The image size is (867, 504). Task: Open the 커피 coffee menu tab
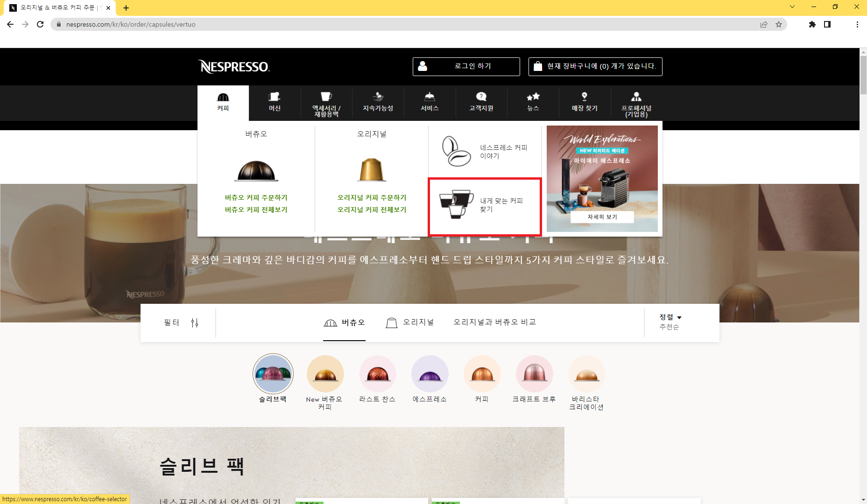point(223,103)
